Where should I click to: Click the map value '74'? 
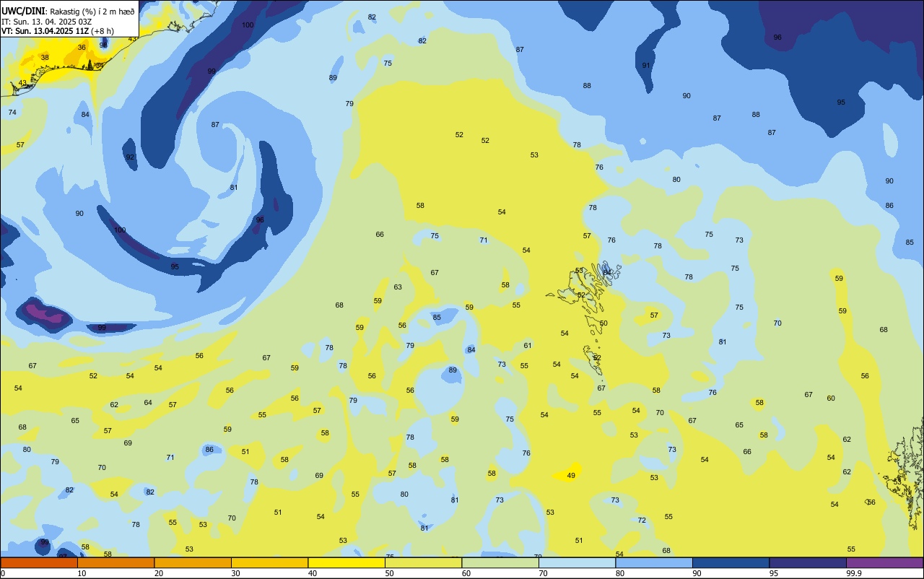pos(12,112)
